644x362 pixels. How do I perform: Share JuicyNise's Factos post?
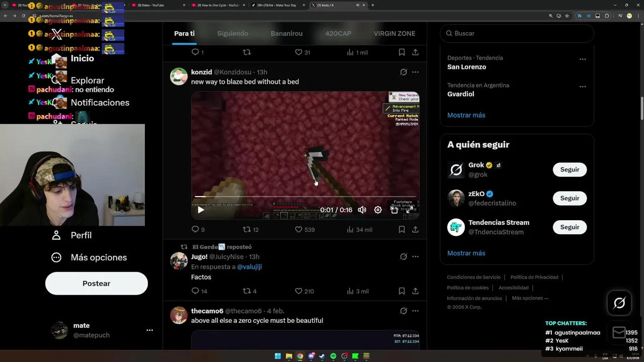coord(415,291)
